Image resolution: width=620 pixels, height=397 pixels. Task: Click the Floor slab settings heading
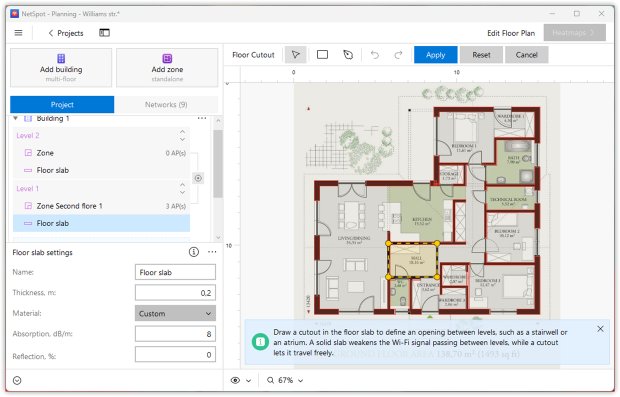[42, 252]
